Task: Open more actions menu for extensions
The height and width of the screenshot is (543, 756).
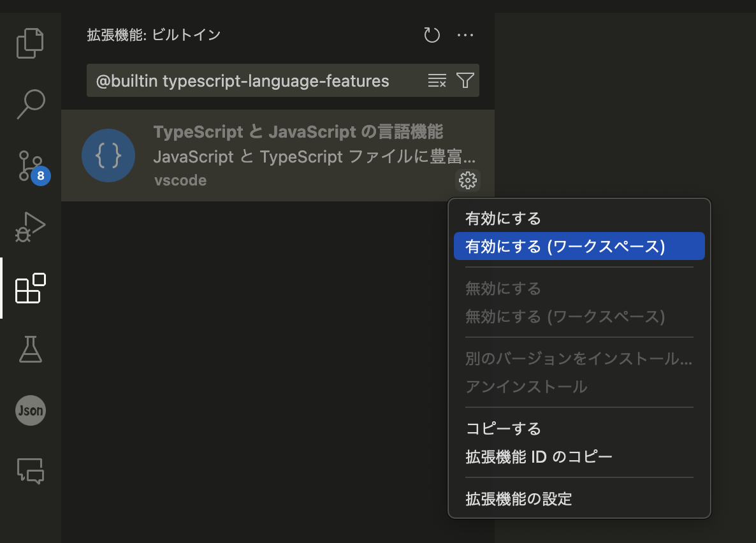Action: pos(465,35)
